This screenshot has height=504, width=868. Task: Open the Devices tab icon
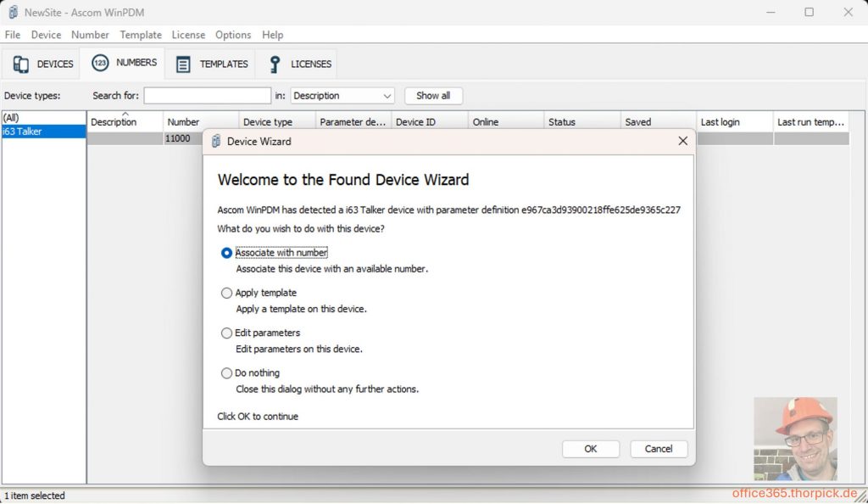[x=21, y=64]
